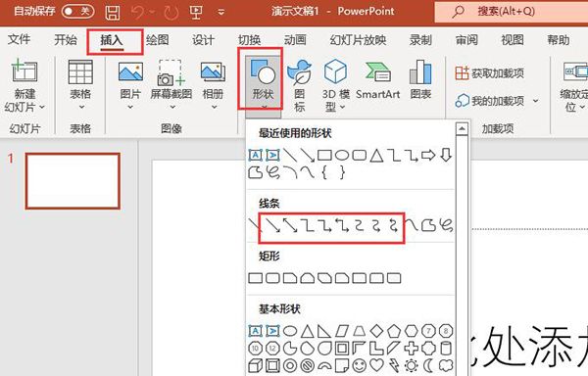Open the 录制 tab
The height and width of the screenshot is (376, 588).
tap(420, 39)
